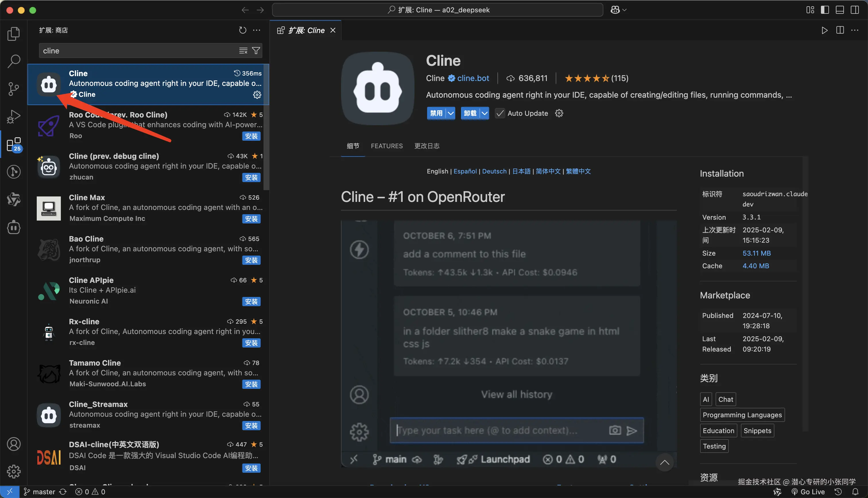
Task: Toggle the bottom panel visibility
Action: click(x=840, y=10)
